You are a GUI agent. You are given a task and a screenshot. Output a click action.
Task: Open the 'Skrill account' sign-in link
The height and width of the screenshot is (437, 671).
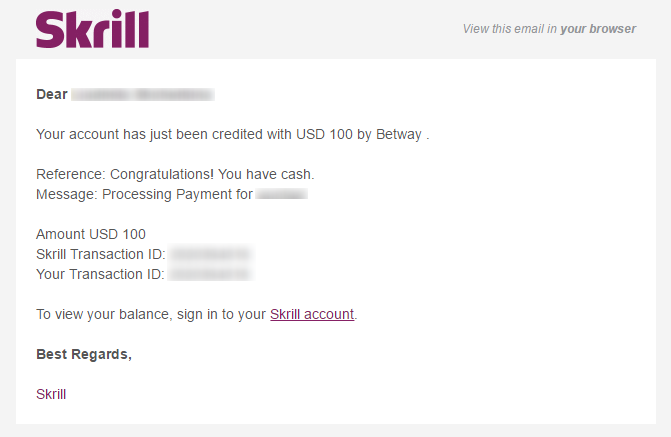[312, 314]
